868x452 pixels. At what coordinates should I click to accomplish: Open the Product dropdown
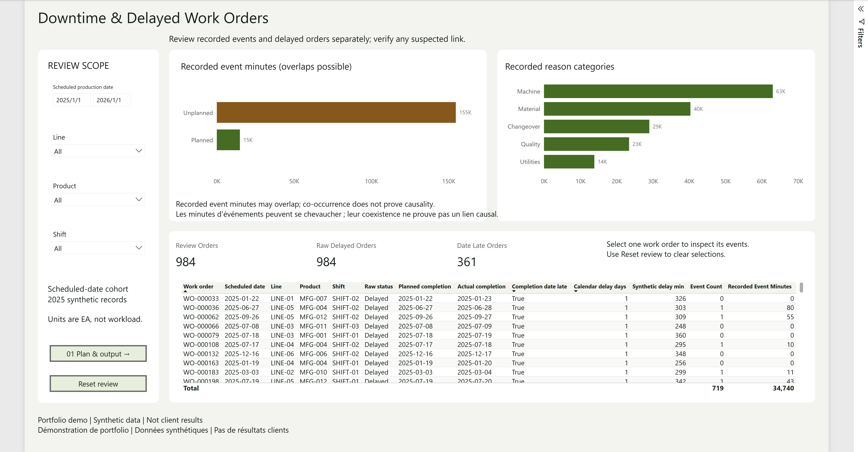[x=98, y=200]
